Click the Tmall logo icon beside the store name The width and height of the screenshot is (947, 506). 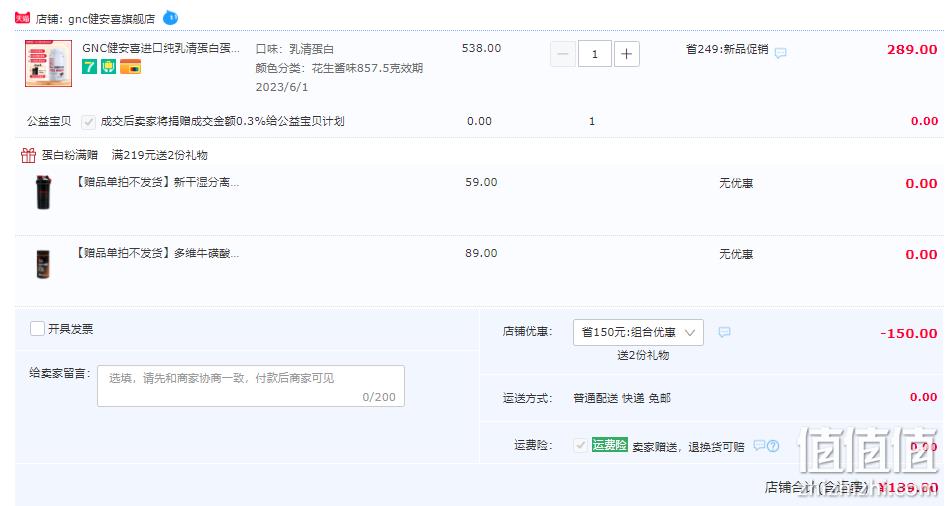22,18
